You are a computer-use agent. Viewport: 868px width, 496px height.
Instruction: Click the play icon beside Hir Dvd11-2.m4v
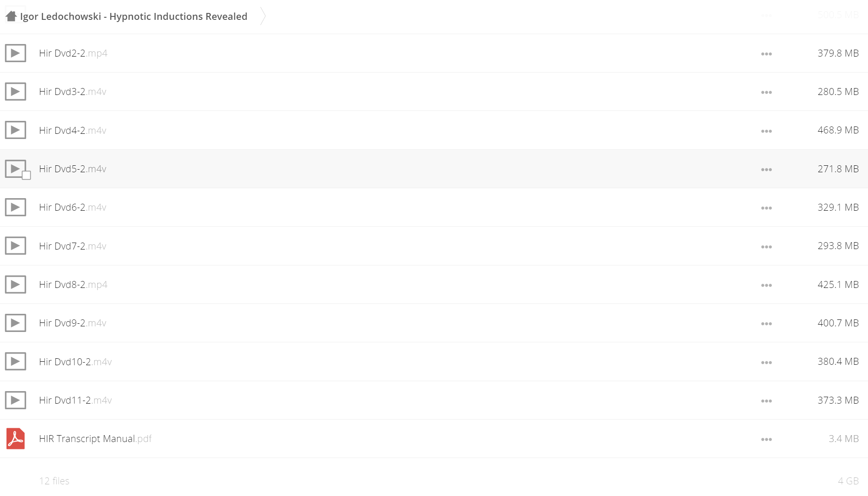pyautogui.click(x=16, y=400)
